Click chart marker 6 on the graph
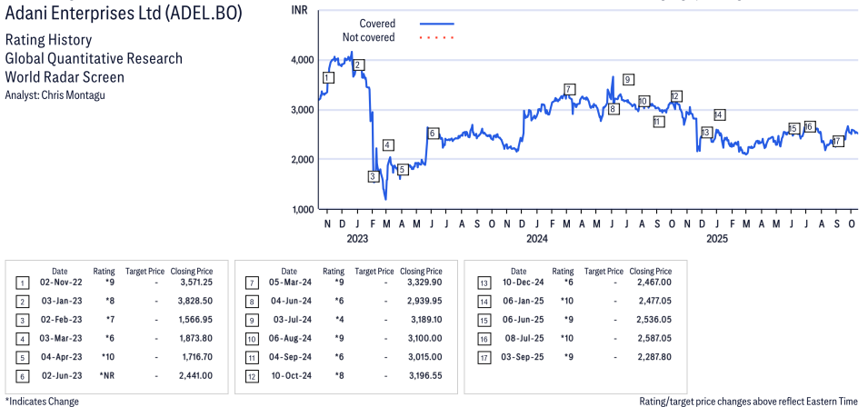This screenshot has width=868, height=407. pos(434,134)
